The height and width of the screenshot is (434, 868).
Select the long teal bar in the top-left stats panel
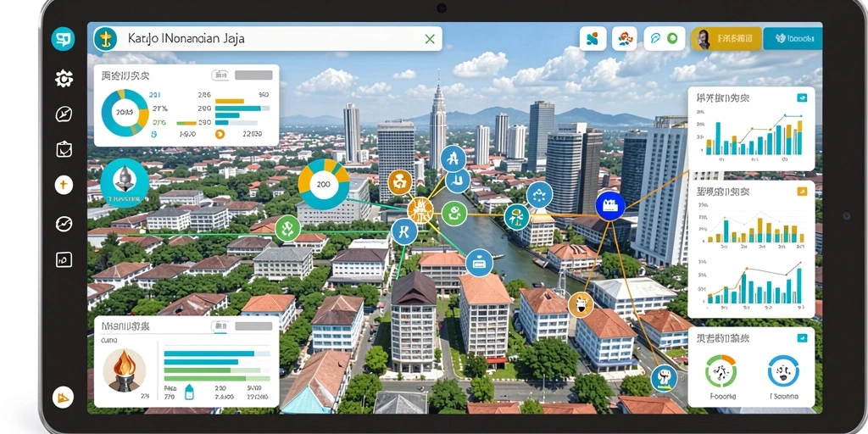point(237,109)
